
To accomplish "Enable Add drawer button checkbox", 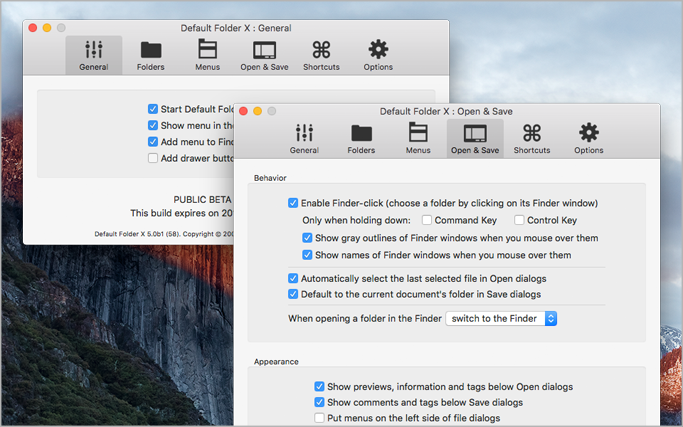I will point(153,158).
